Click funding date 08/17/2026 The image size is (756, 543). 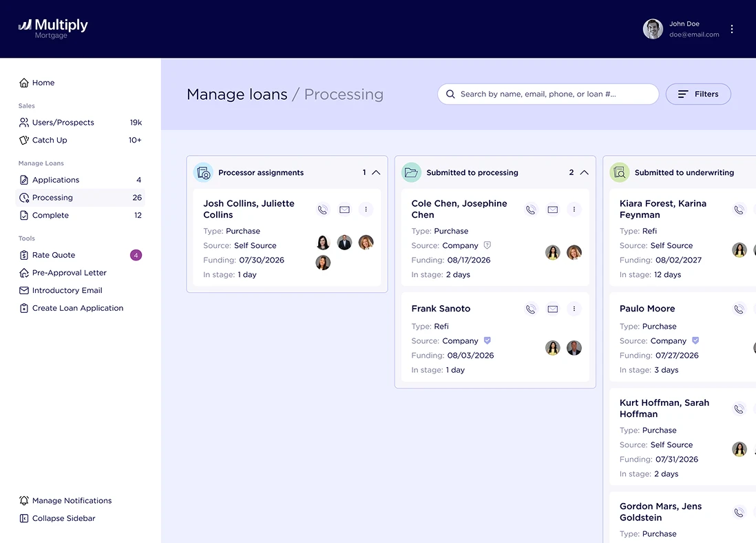pos(469,260)
